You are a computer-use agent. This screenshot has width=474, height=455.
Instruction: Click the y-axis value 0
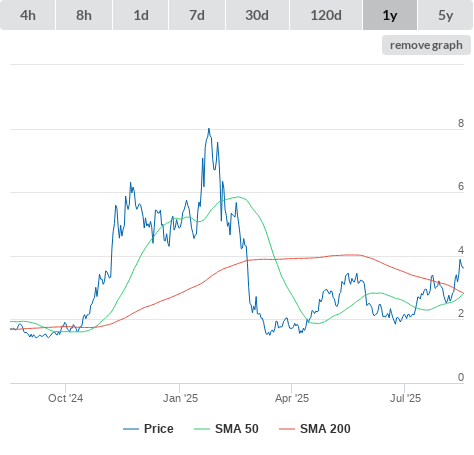461,377
